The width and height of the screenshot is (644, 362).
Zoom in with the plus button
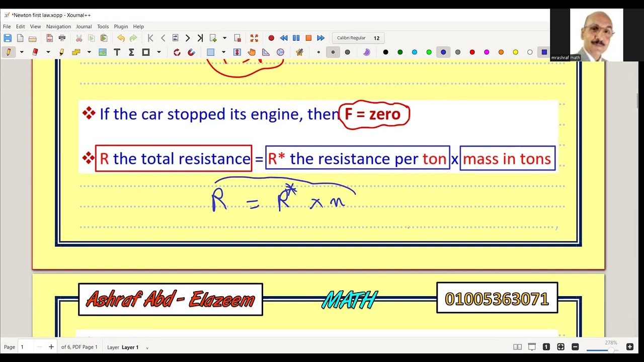[x=629, y=347]
